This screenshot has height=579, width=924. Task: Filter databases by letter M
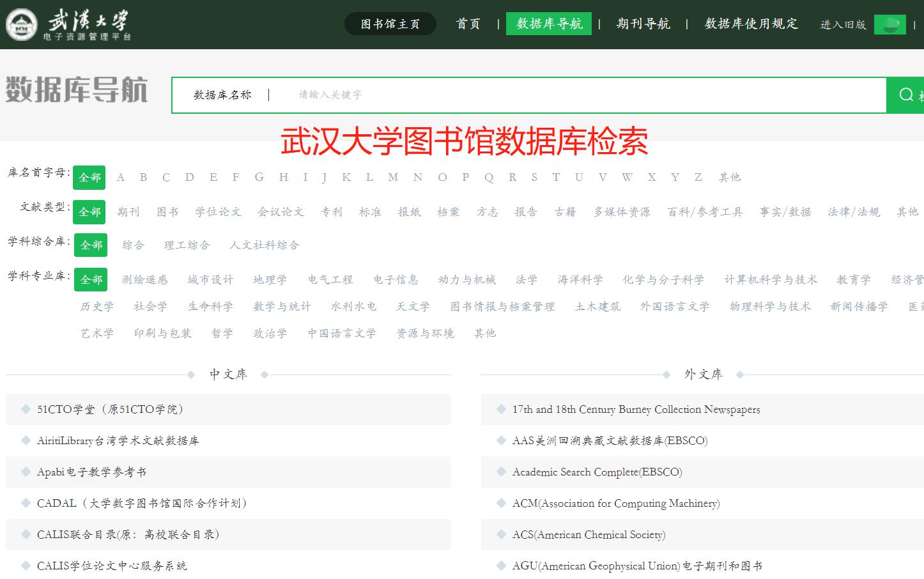tap(393, 177)
